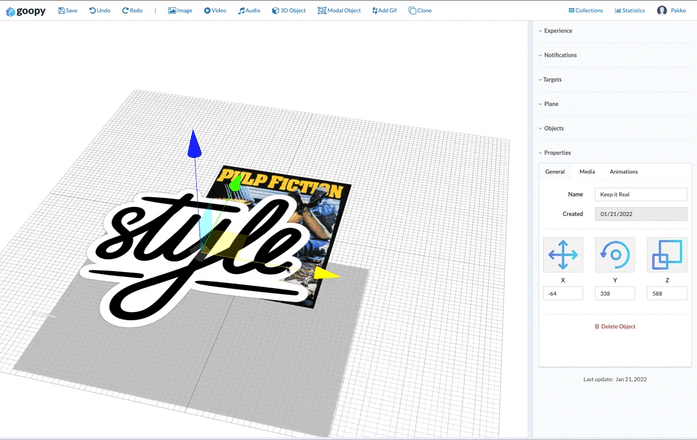Screen dimensions: 697x440
Task: Click the Created date field
Action: [641, 214]
